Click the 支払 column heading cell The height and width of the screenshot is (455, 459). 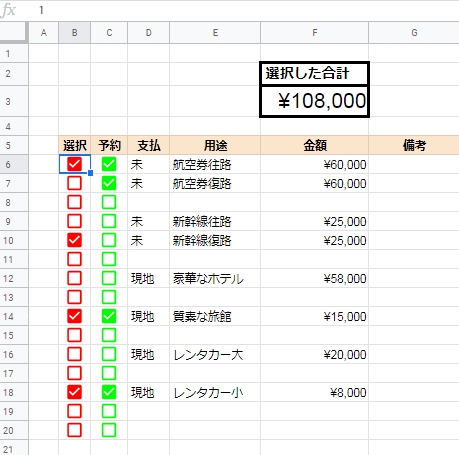pos(148,145)
